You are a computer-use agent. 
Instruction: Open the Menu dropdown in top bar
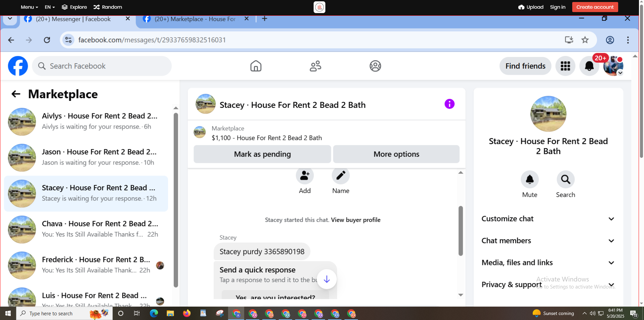tap(29, 7)
